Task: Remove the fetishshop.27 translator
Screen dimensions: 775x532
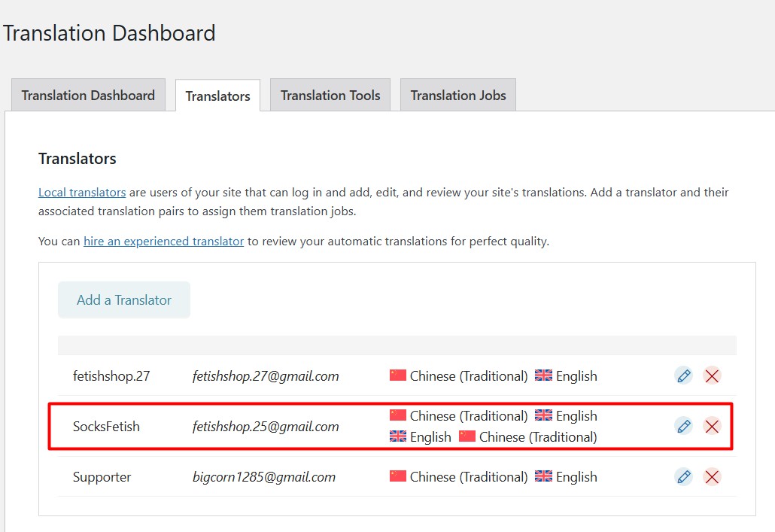Action: coord(712,375)
